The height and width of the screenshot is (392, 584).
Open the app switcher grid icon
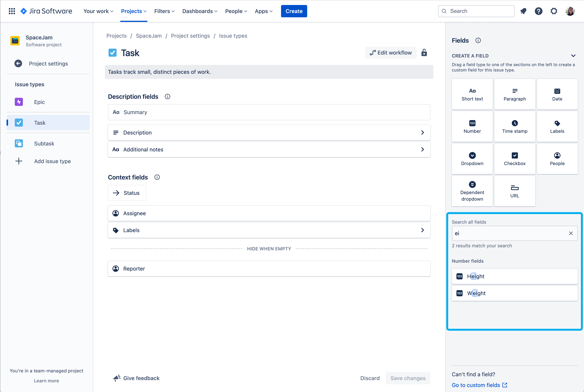(12, 11)
